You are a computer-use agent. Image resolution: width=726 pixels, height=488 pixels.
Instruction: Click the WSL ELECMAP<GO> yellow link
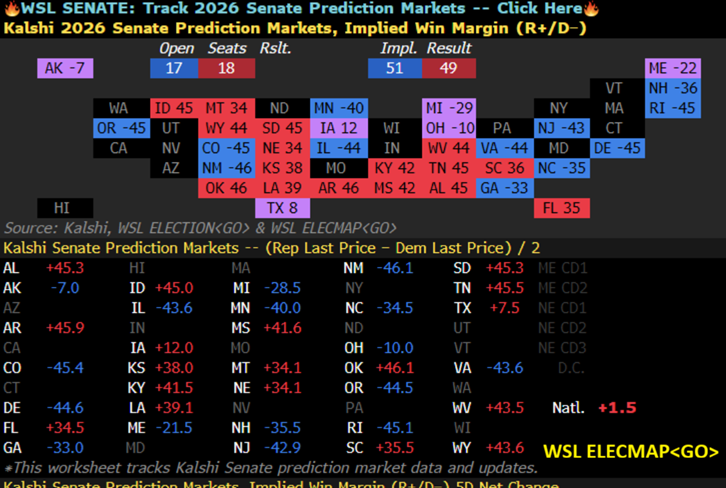coord(631,451)
